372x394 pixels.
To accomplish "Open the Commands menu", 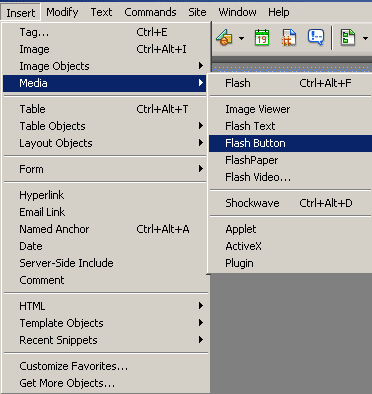I will (x=150, y=12).
